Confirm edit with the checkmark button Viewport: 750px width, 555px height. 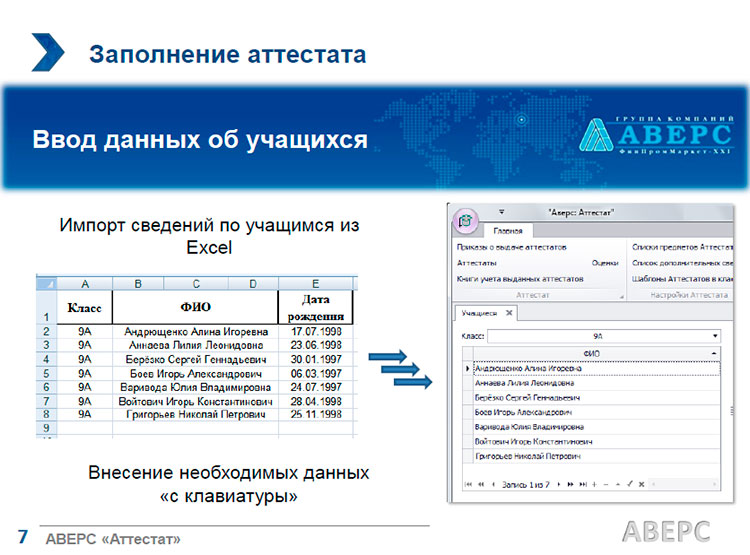click(630, 484)
